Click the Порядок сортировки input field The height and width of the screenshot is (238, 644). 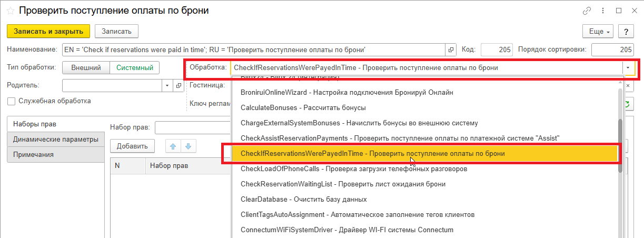tap(613, 49)
